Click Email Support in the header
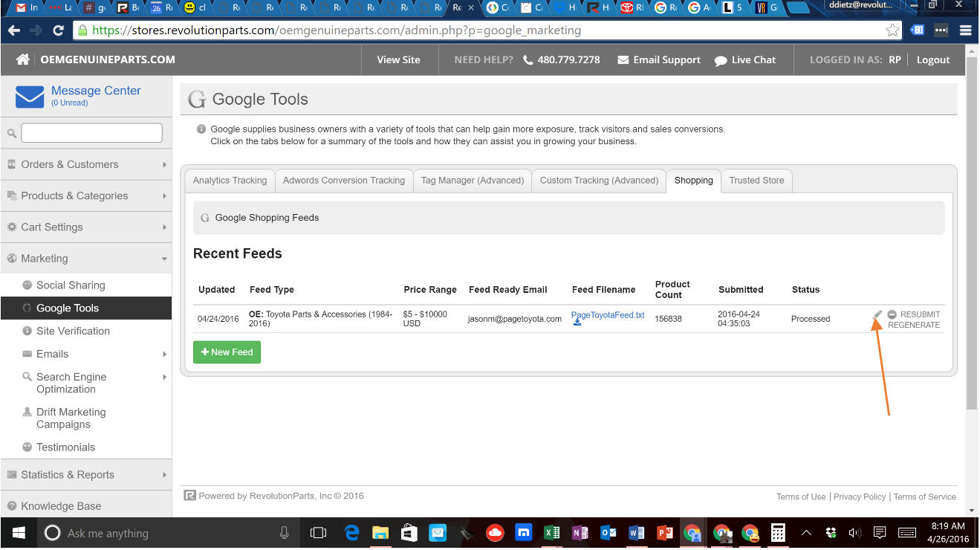980x550 pixels. point(659,59)
